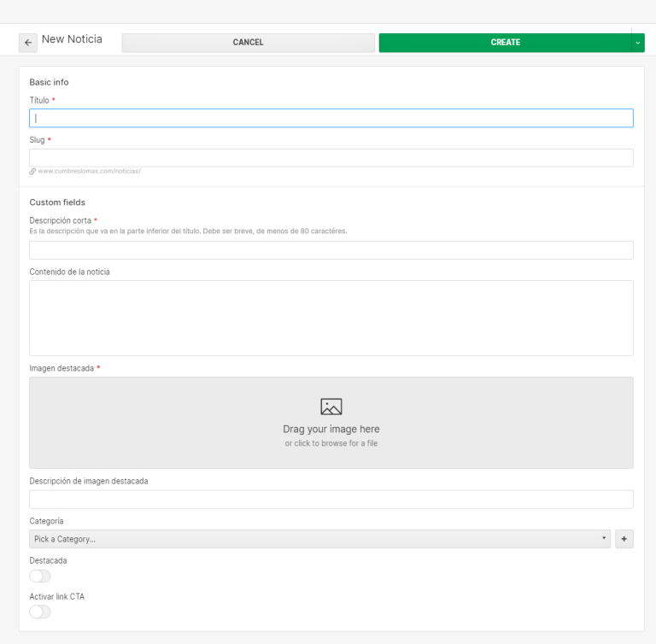The image size is (656, 644).
Task: Click the Imagen destacada label
Action: coord(61,368)
